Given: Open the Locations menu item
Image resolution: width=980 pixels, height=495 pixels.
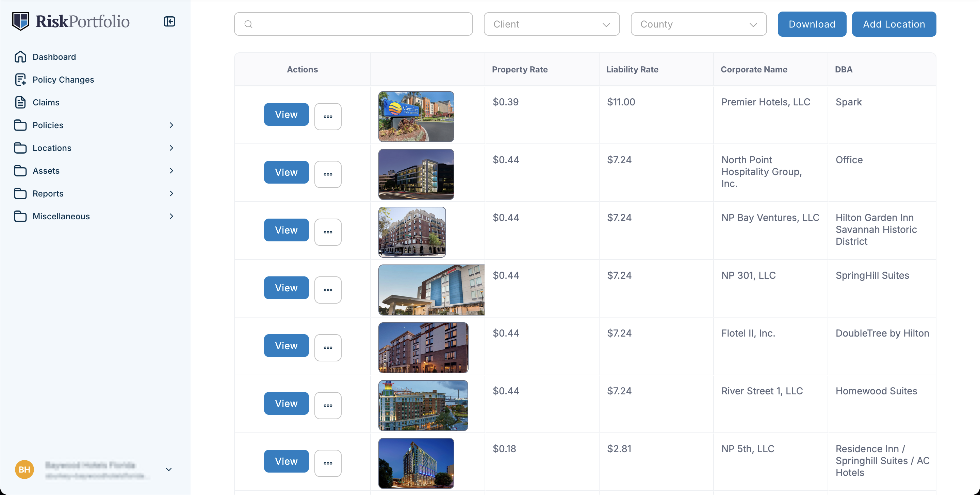Looking at the screenshot, I should [52, 148].
